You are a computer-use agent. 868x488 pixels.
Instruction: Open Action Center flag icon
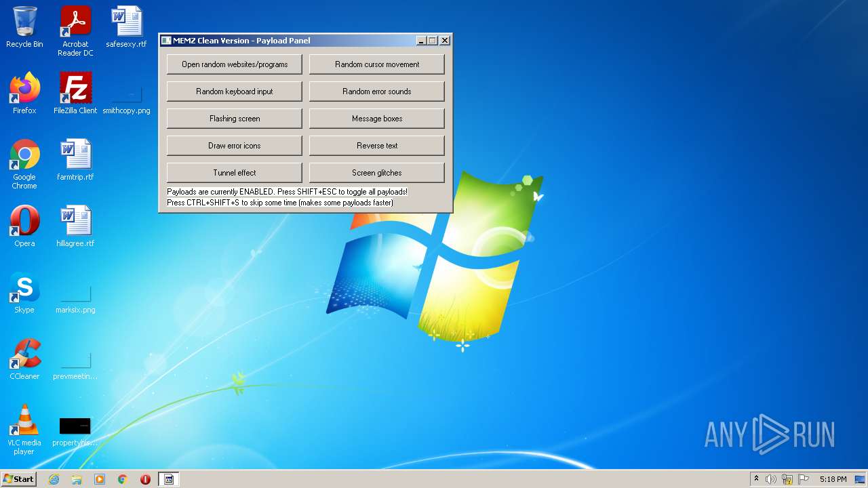coord(804,479)
